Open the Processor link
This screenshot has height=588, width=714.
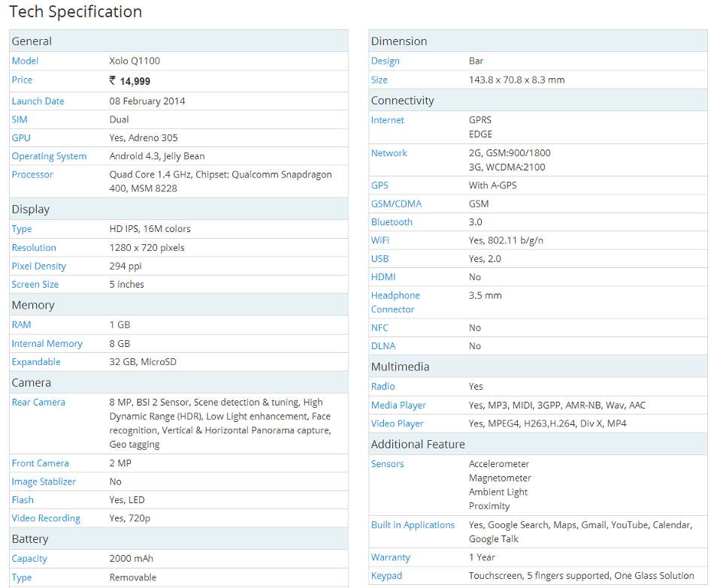click(x=32, y=174)
